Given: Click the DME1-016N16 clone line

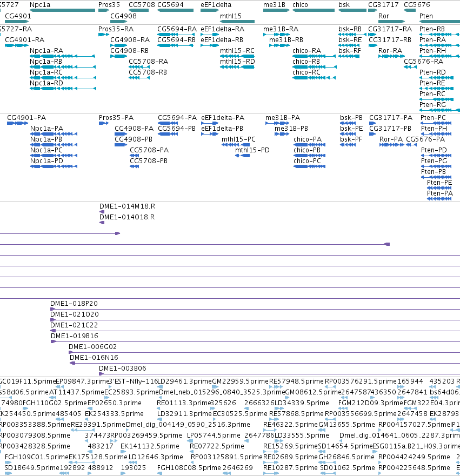Looking at the screenshot, I should pos(265,363).
